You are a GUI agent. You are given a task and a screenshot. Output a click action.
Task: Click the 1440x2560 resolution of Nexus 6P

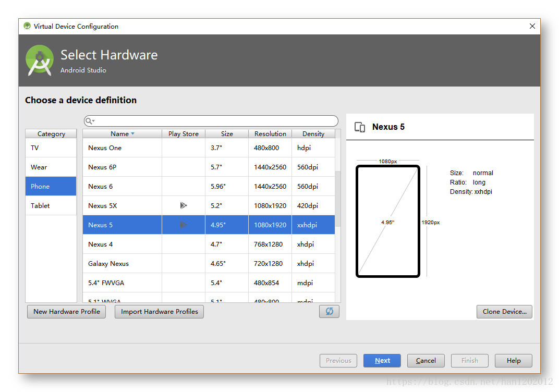[x=270, y=167]
